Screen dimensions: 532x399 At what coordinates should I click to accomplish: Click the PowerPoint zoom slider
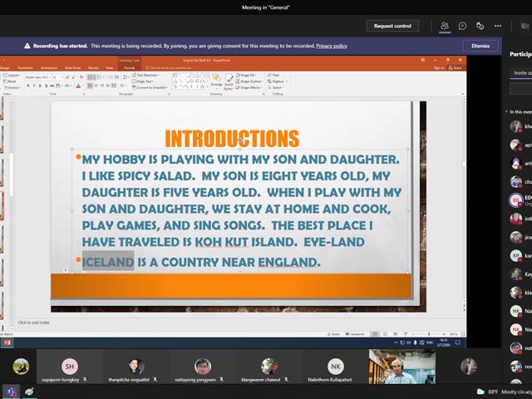(x=429, y=334)
